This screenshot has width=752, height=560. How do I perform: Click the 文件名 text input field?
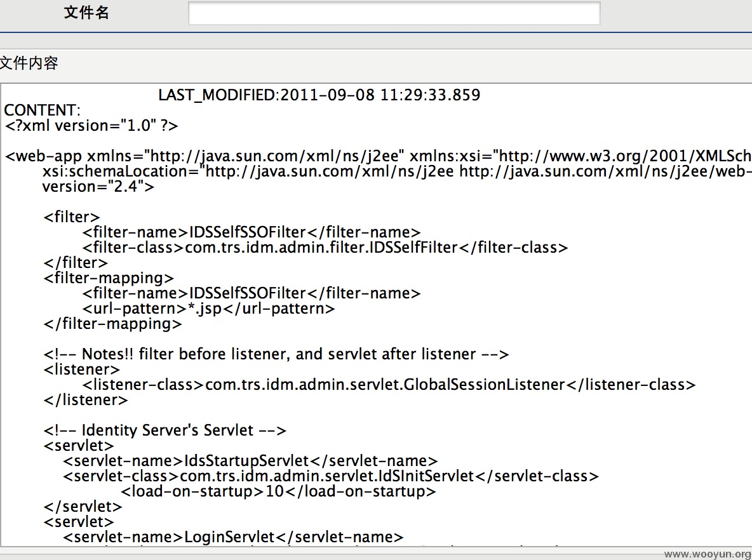[x=394, y=13]
